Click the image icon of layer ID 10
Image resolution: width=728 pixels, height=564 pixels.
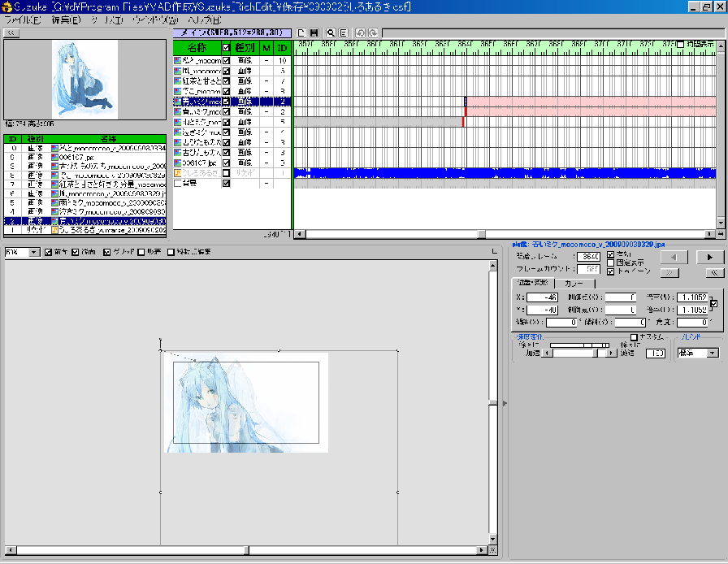pos(177,60)
